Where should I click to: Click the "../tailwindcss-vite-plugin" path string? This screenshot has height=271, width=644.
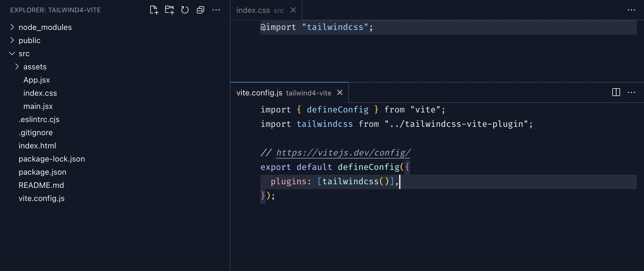click(x=456, y=124)
